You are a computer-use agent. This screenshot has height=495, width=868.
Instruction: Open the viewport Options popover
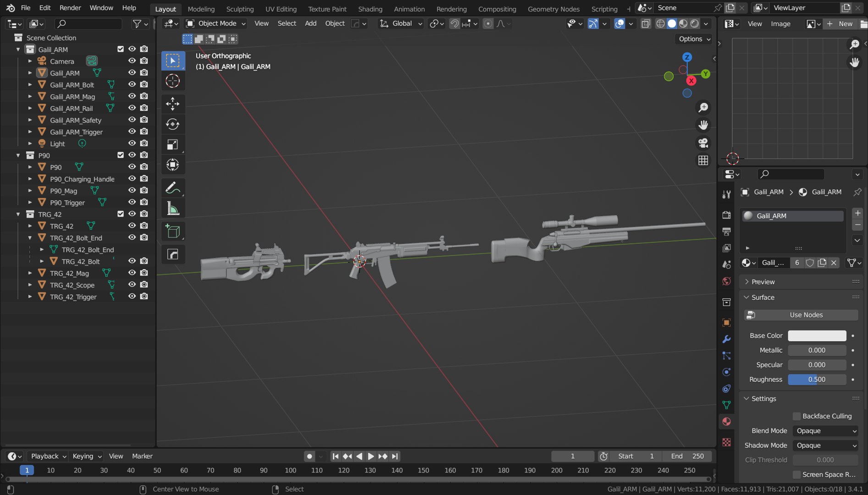point(694,39)
